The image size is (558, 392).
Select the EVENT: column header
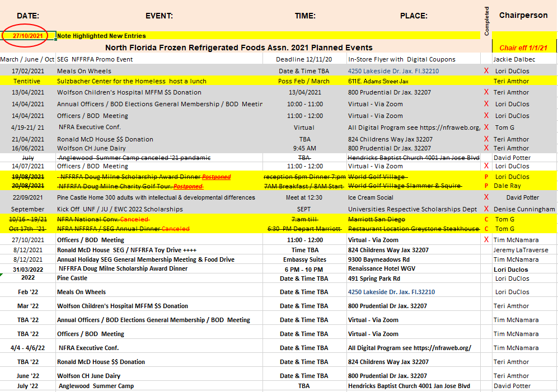[x=159, y=16]
